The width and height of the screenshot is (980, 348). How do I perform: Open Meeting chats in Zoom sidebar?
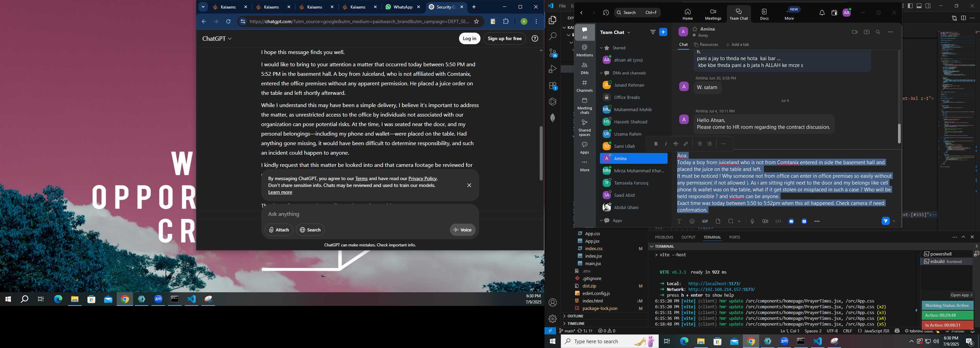tap(584, 106)
